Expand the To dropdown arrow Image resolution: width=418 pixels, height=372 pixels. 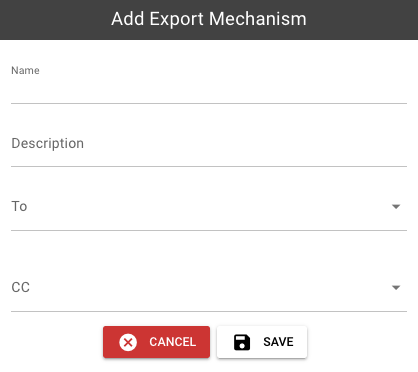[396, 207]
